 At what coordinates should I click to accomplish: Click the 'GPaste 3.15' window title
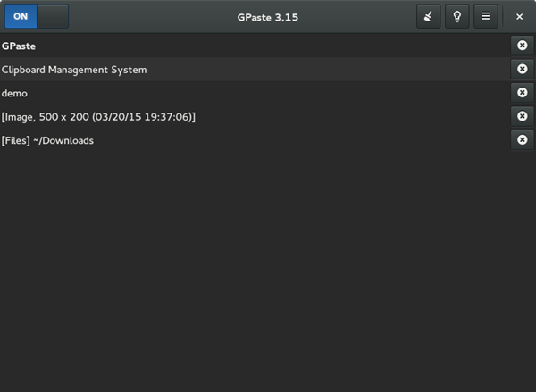pos(267,16)
